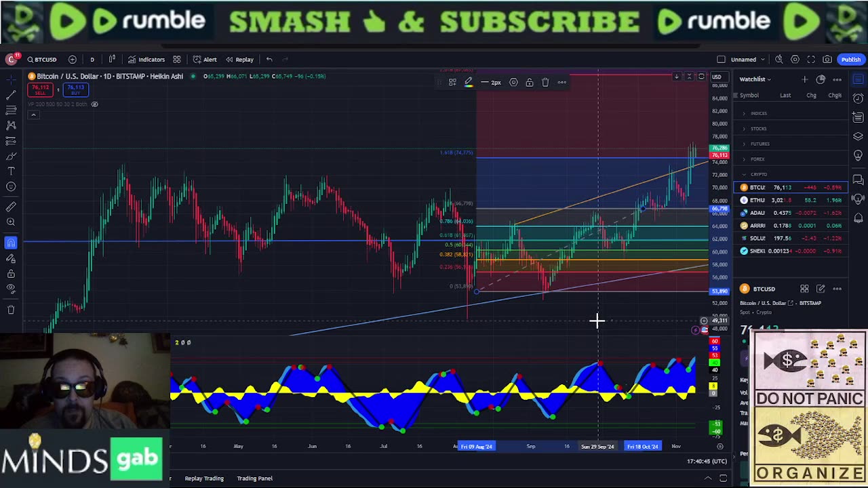868x488 pixels.
Task: Select ADAUSD row in watchlist
Action: pyautogui.click(x=791, y=213)
